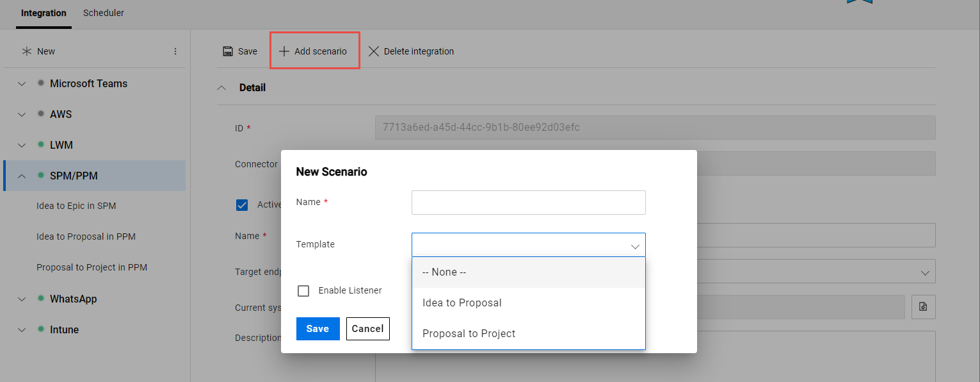
Task: Collapse the SPM/PPM tree section
Action: click(21, 176)
